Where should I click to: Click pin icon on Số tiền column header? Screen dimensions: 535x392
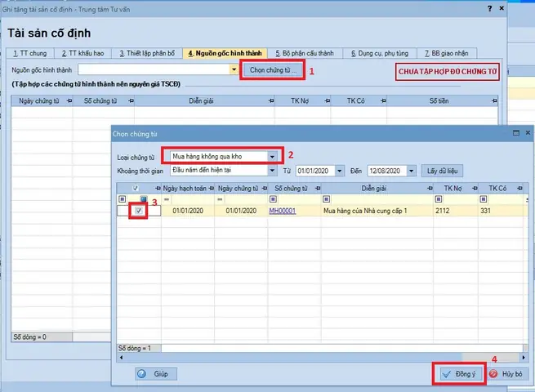[x=492, y=100]
